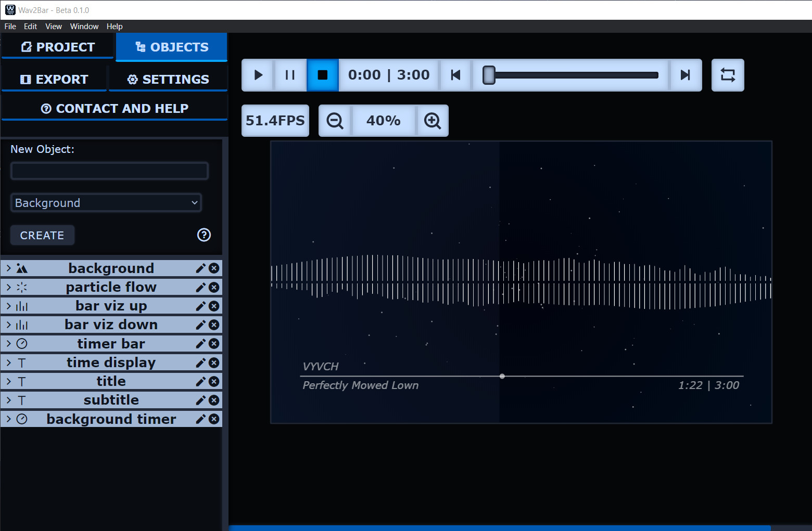This screenshot has height=531, width=812.
Task: Rename the background object with pencil icon
Action: (200, 268)
